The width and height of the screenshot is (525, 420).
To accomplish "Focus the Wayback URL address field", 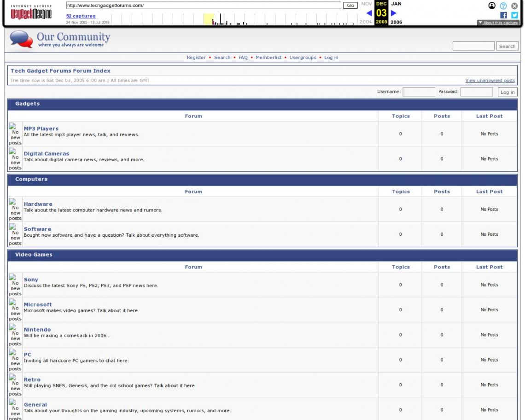I will 204,6.
